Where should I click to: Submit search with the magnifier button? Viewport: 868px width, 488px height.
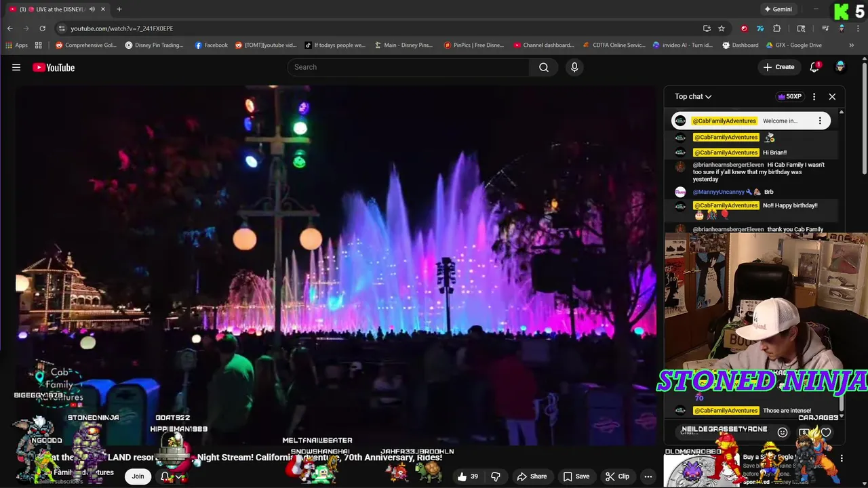click(544, 67)
